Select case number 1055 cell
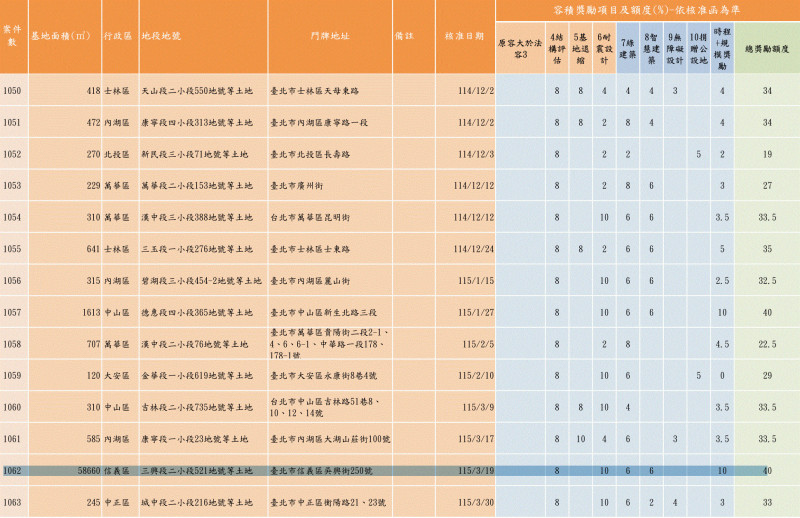Screen dimensions: 800x518 [x=12, y=249]
